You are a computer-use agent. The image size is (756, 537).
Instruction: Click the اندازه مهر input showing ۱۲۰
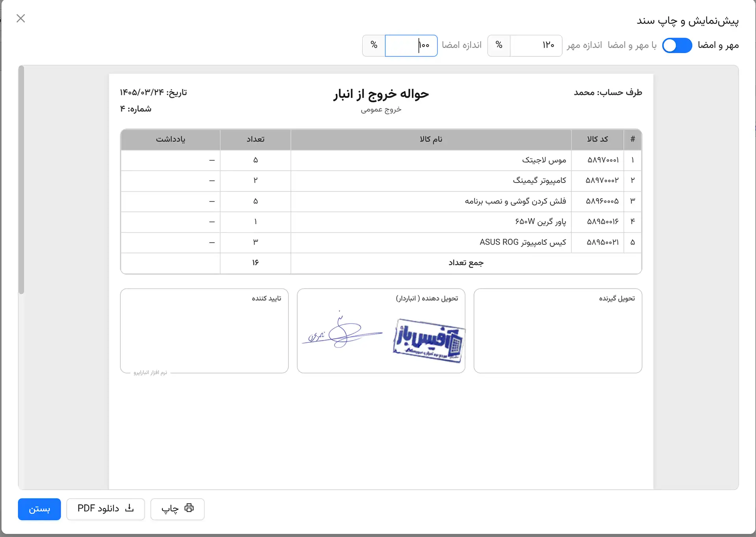tap(536, 45)
